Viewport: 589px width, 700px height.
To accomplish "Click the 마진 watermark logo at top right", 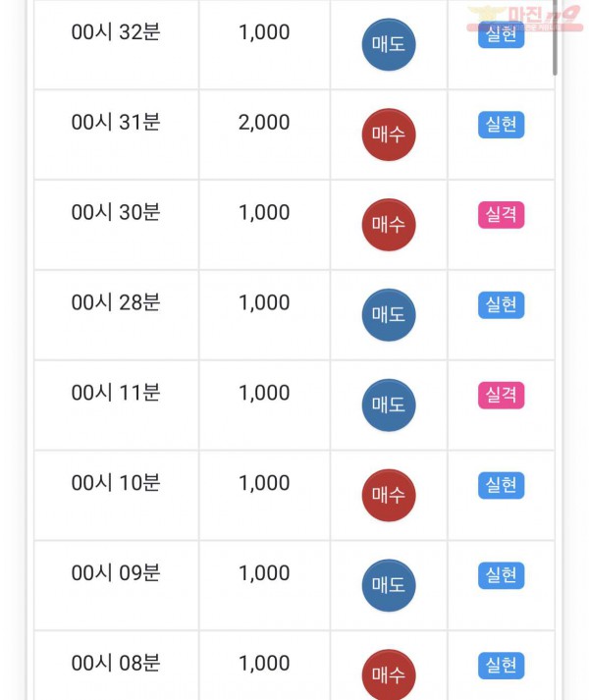I will click(x=525, y=19).
